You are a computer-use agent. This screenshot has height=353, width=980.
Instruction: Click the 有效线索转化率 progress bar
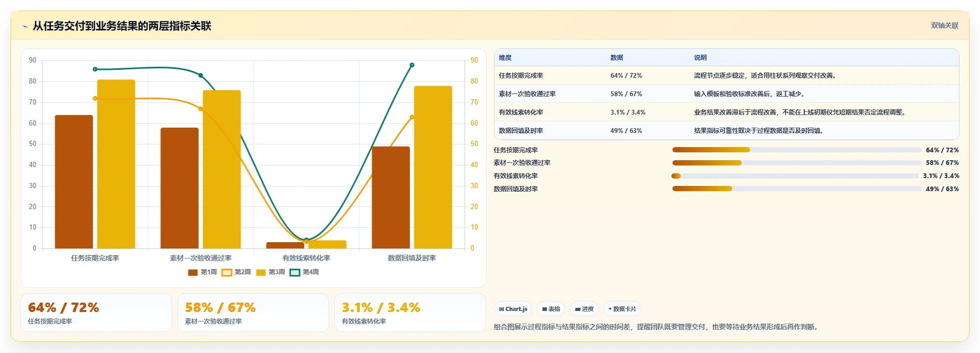(795, 176)
